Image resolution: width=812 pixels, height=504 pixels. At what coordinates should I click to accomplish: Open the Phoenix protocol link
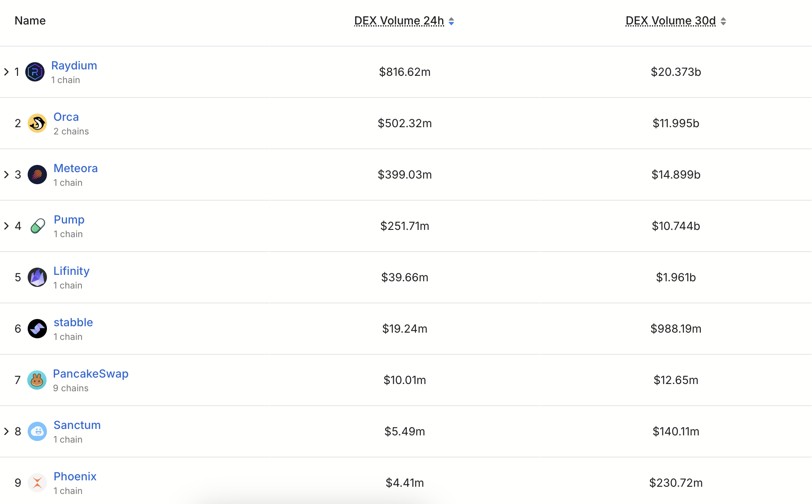coord(75,476)
